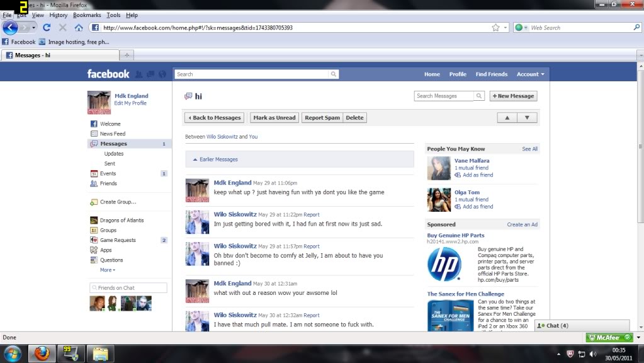The width and height of the screenshot is (644, 363).
Task: Launch Firefox from the Windows taskbar
Action: pos(42,352)
